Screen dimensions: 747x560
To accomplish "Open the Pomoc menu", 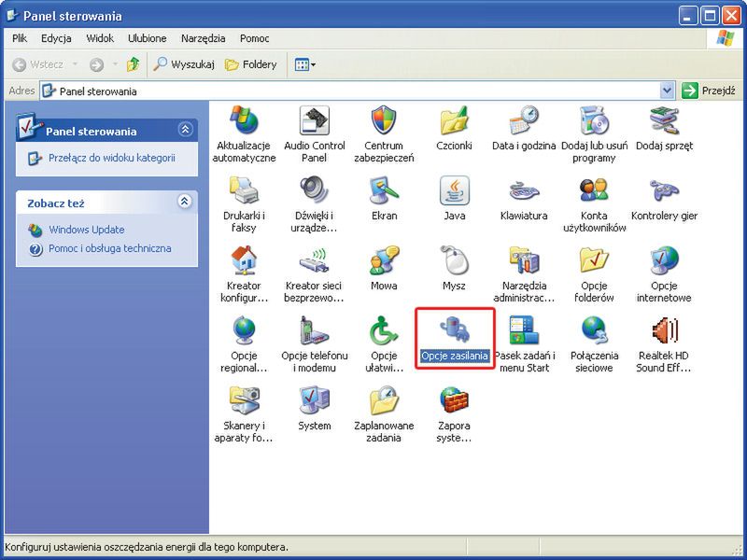I will point(254,38).
